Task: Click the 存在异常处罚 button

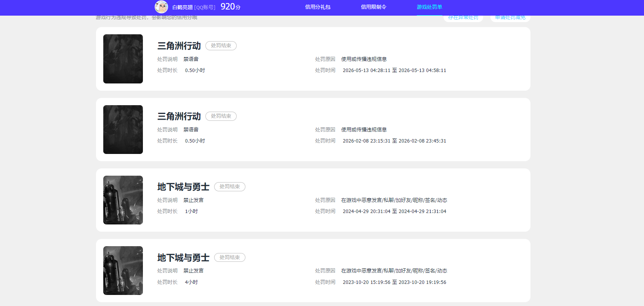Action: click(x=463, y=18)
